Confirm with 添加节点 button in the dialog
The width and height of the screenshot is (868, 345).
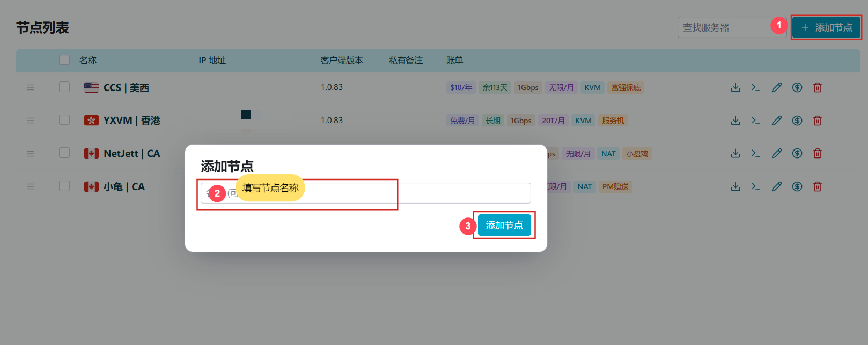(504, 225)
